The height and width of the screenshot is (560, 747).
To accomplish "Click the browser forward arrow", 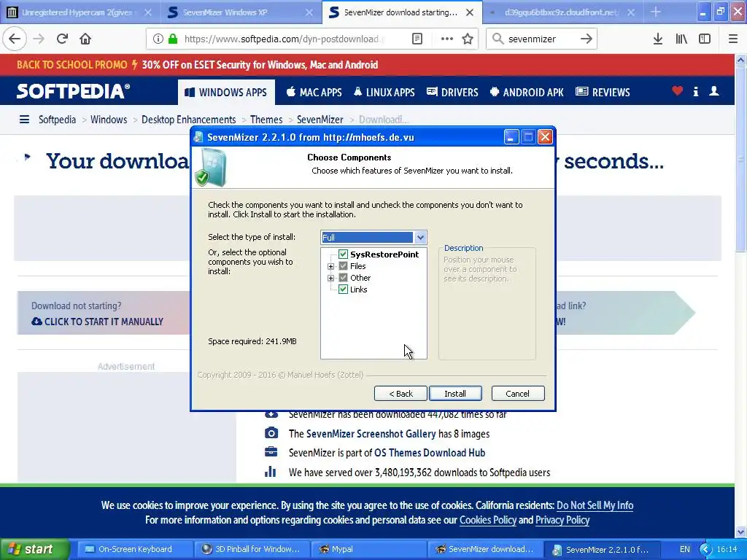I will click(x=39, y=39).
